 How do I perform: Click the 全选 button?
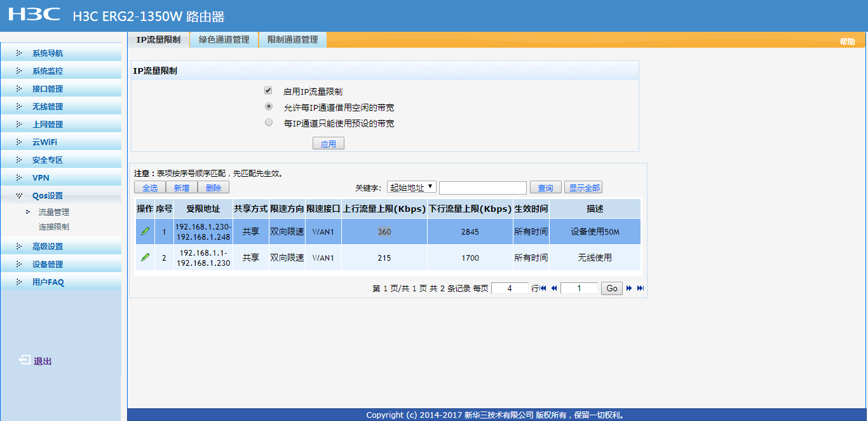coord(150,188)
